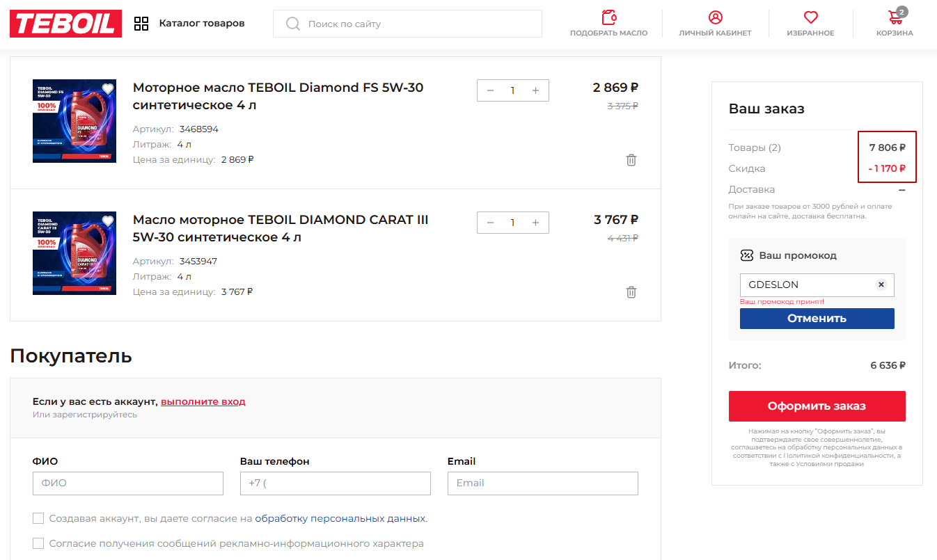Click the promo code ticket icon
Image resolution: width=937 pixels, height=560 pixels.
pos(746,255)
